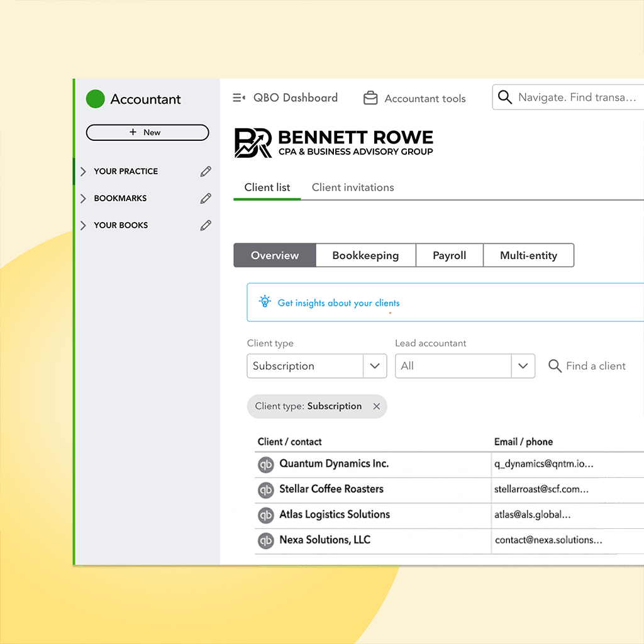The height and width of the screenshot is (644, 644).
Task: Open the Client type Subscription dropdown
Action: point(317,366)
